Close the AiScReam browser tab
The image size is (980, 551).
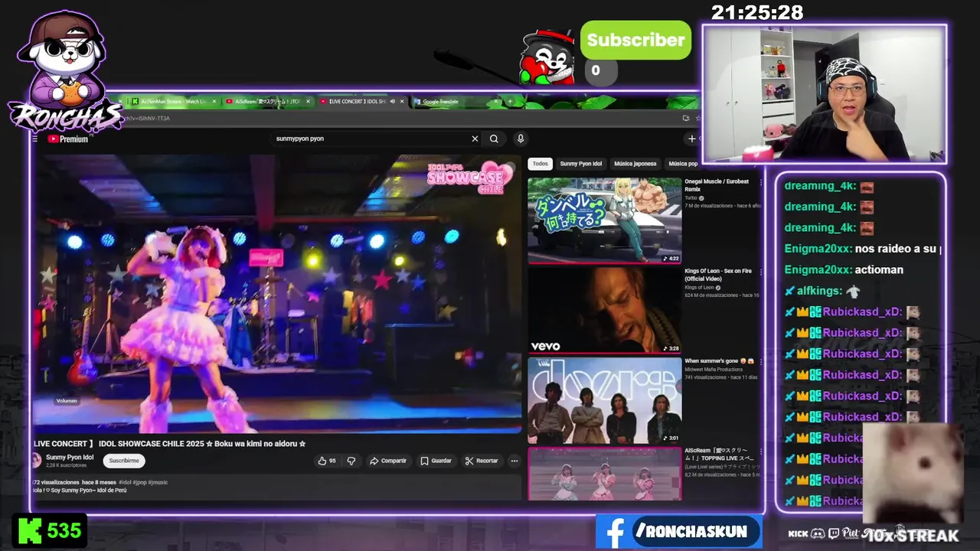point(309,101)
